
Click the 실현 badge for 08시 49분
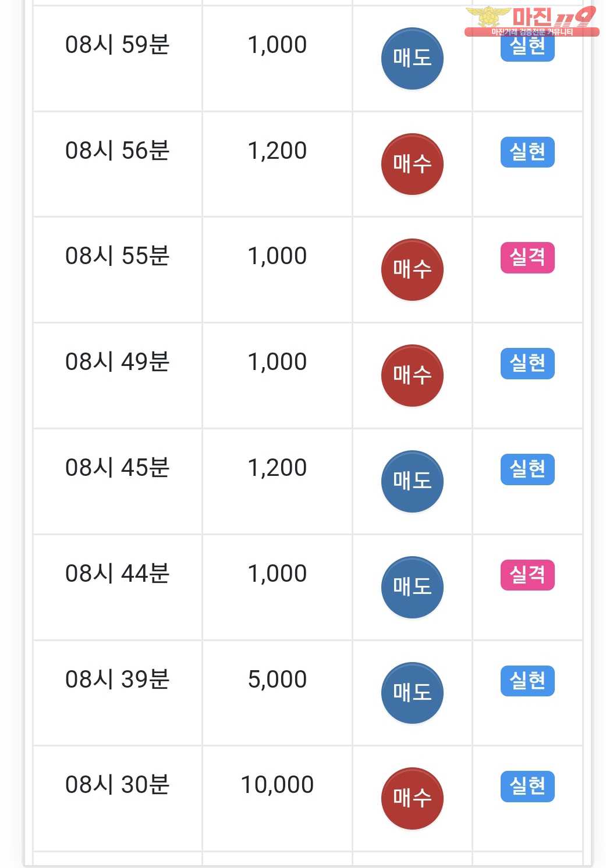coord(527,364)
